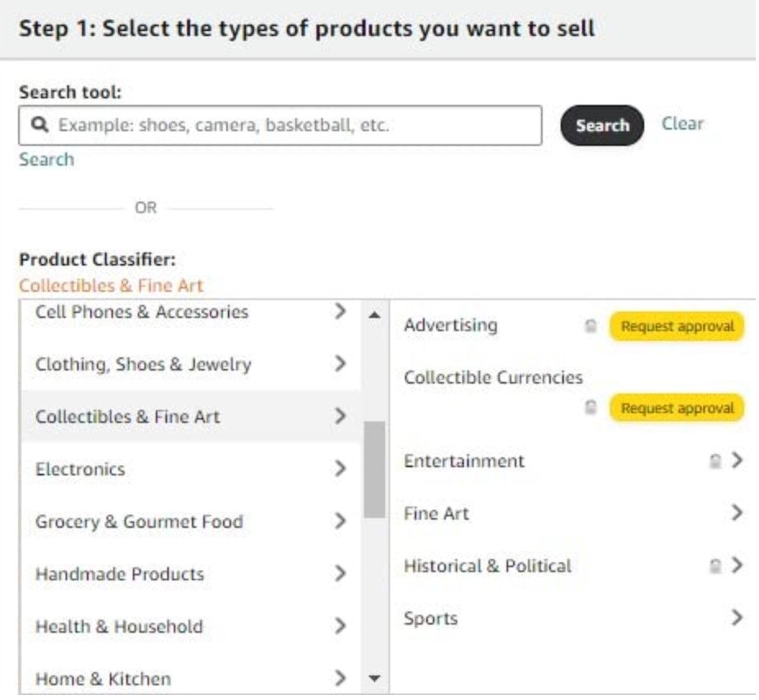Viewport: 759px width, 700px height.
Task: Expand Fine Art subcategory chevron
Action: coord(737,513)
